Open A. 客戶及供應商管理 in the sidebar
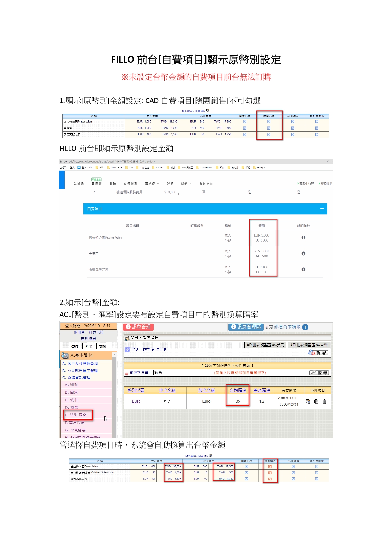Image resolution: width=392 pixels, height=555 pixels. pyautogui.click(x=80, y=364)
